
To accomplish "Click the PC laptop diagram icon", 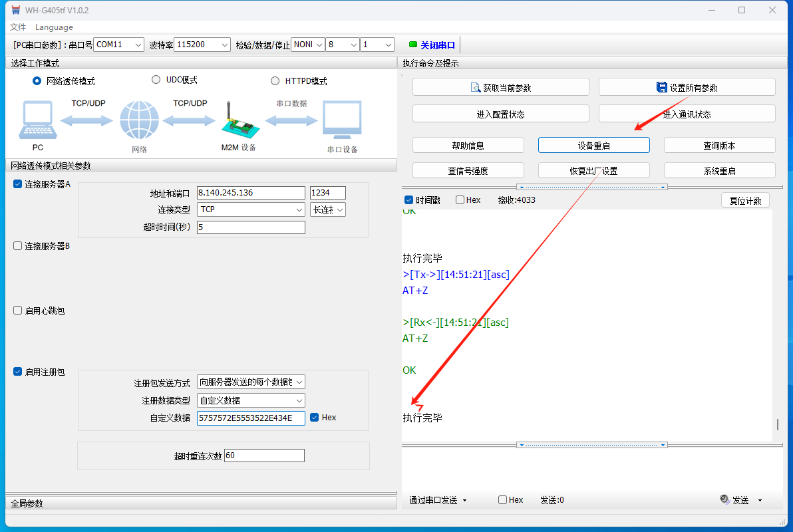I will [38, 120].
